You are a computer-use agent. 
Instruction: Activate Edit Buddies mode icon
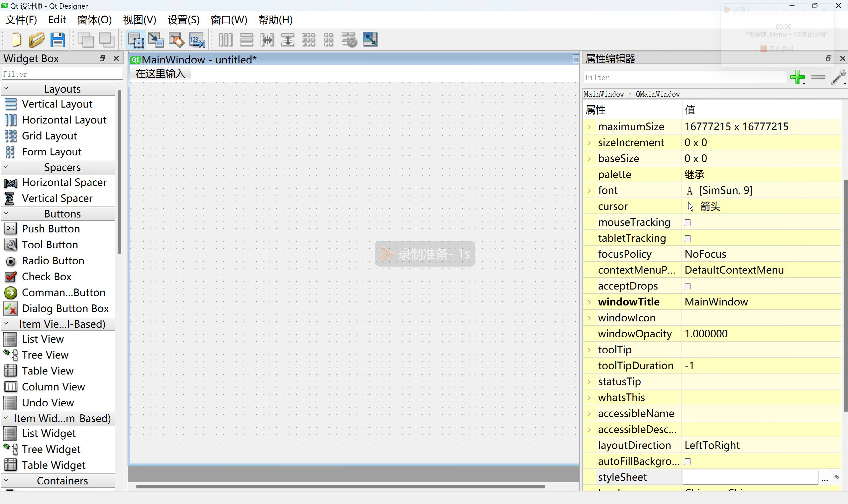(x=176, y=40)
